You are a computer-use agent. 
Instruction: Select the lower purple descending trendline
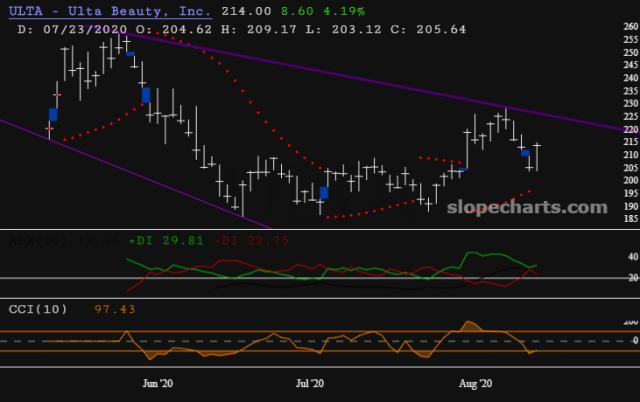coord(135,173)
